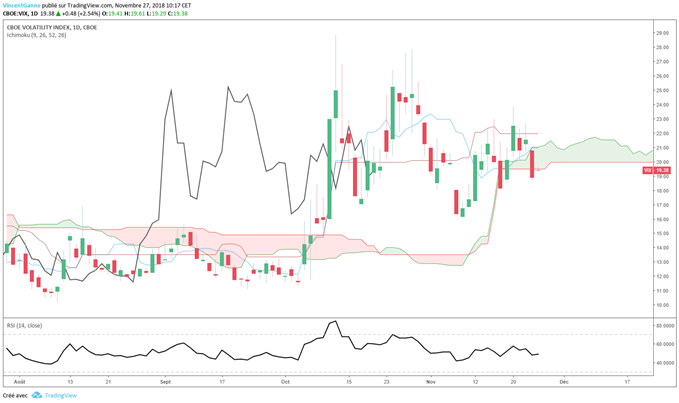Open the VincentGanne author profile link
Image resolution: width=679 pixels, height=403 pixels.
click(x=22, y=6)
